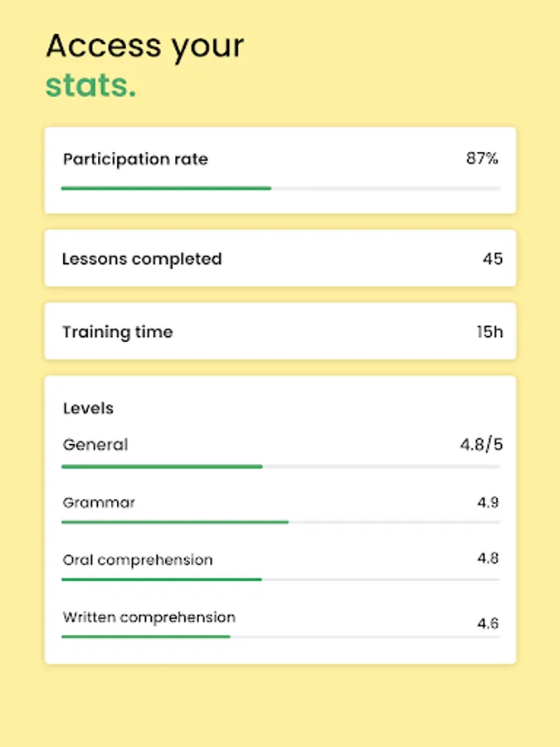
Task: Click the Grammar progress bar
Action: point(280,522)
